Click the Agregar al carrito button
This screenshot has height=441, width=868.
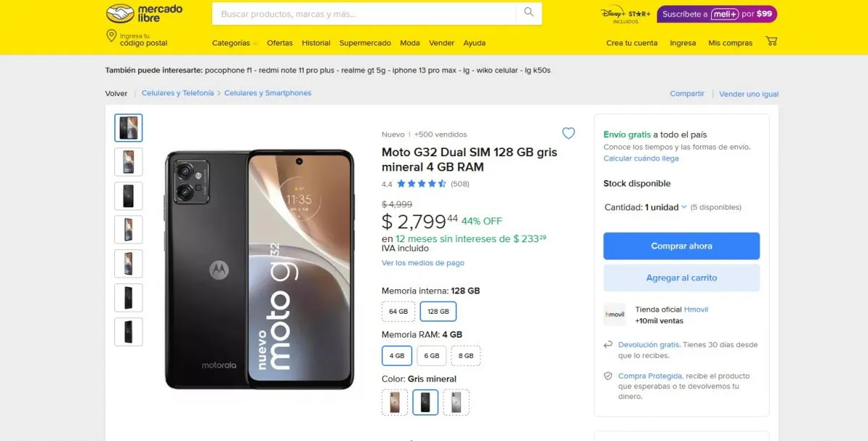tap(681, 278)
